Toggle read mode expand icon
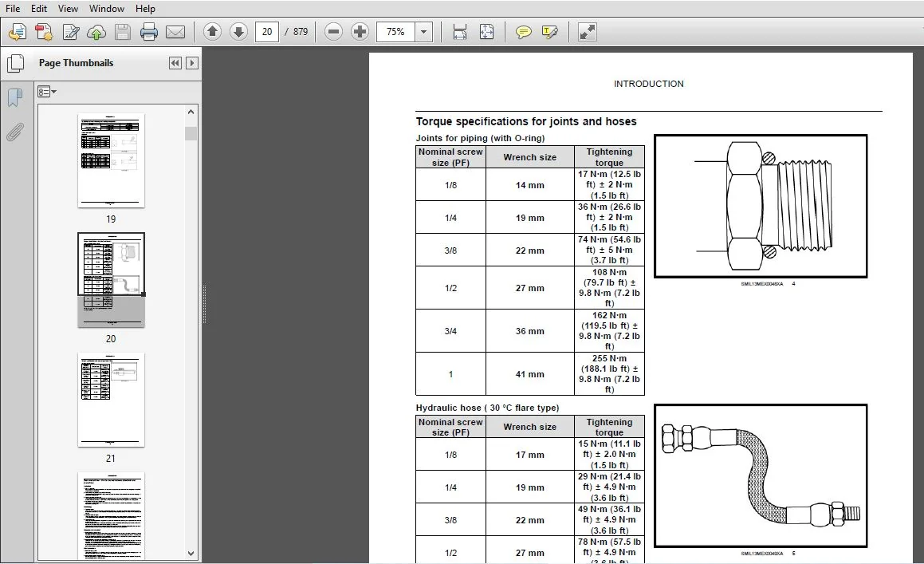Viewport: 924px width, 564px height. point(587,32)
